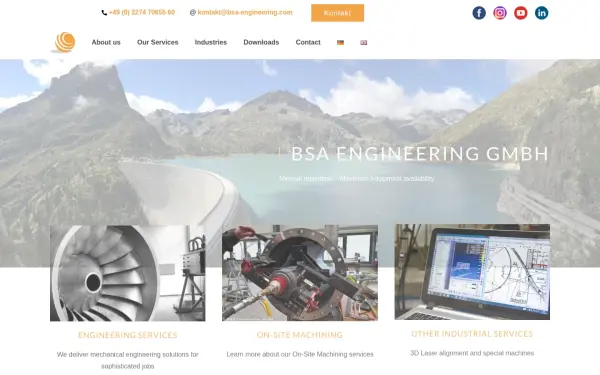Open the Downloads menu
This screenshot has height=375, width=600.
click(261, 42)
